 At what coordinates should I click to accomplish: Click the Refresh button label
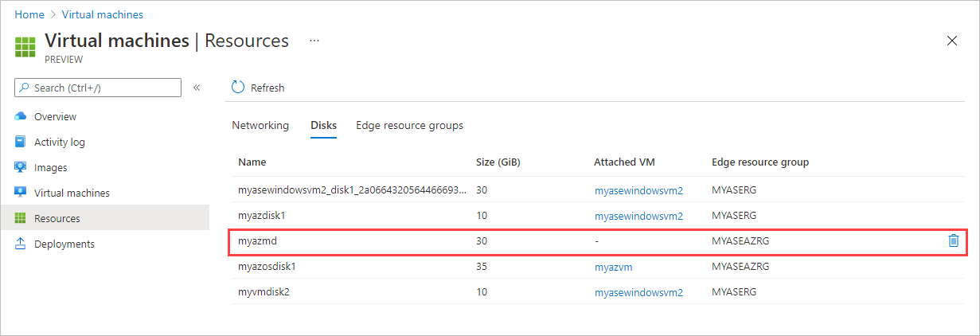[267, 88]
